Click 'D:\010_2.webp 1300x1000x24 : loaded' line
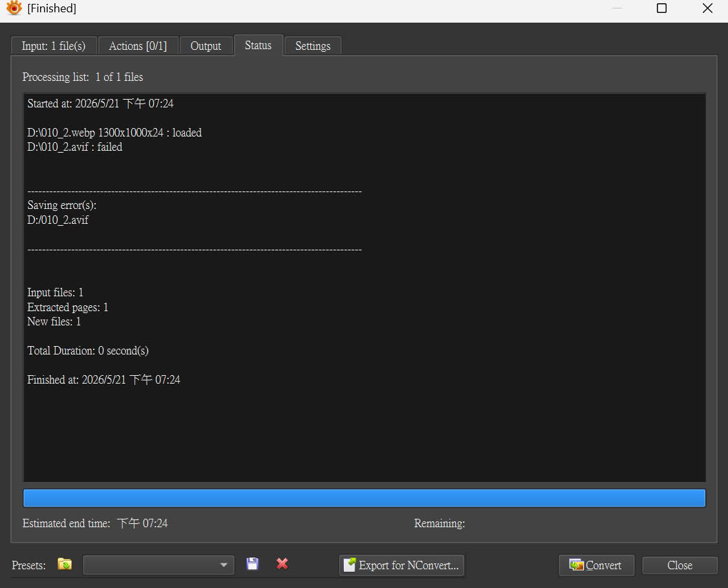Image resolution: width=728 pixels, height=588 pixels. point(114,133)
